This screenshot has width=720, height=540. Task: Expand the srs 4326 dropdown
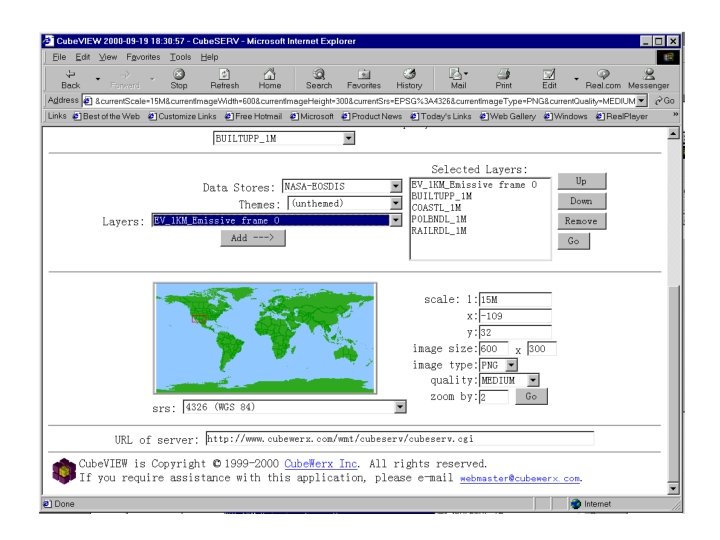tap(400, 407)
